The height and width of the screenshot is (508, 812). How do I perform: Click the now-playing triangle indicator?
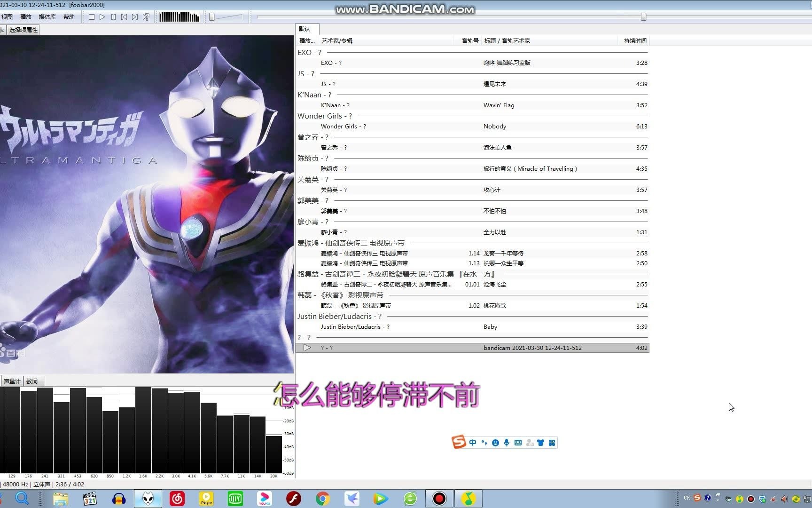pos(307,348)
